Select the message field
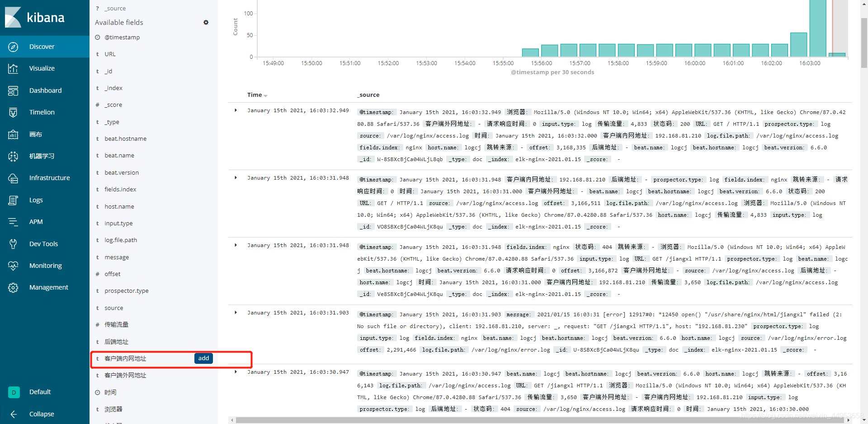This screenshot has width=868, height=424. (x=117, y=257)
